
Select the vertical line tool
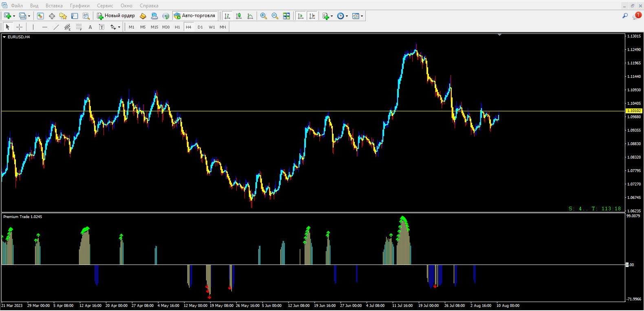pyautogui.click(x=33, y=27)
